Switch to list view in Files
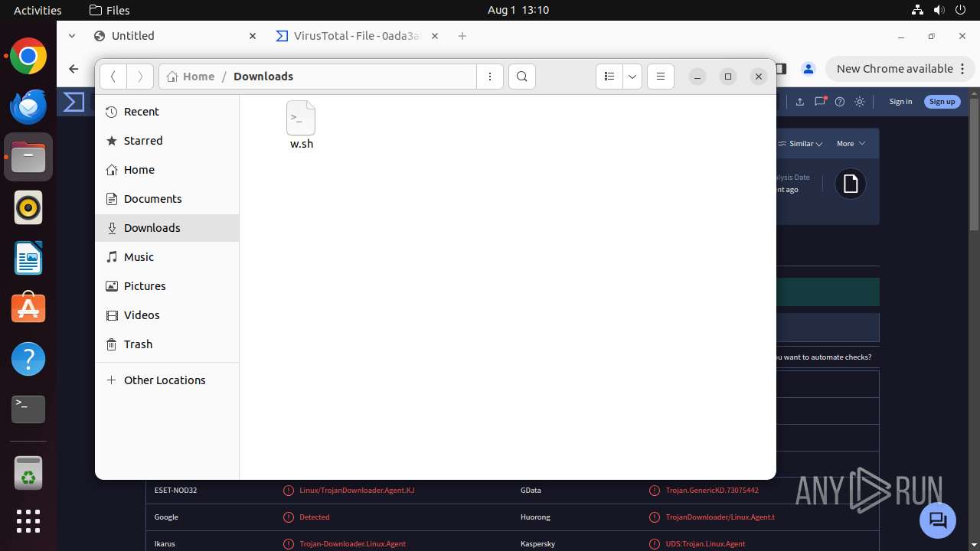Viewport: 980px width, 551px height. point(609,77)
